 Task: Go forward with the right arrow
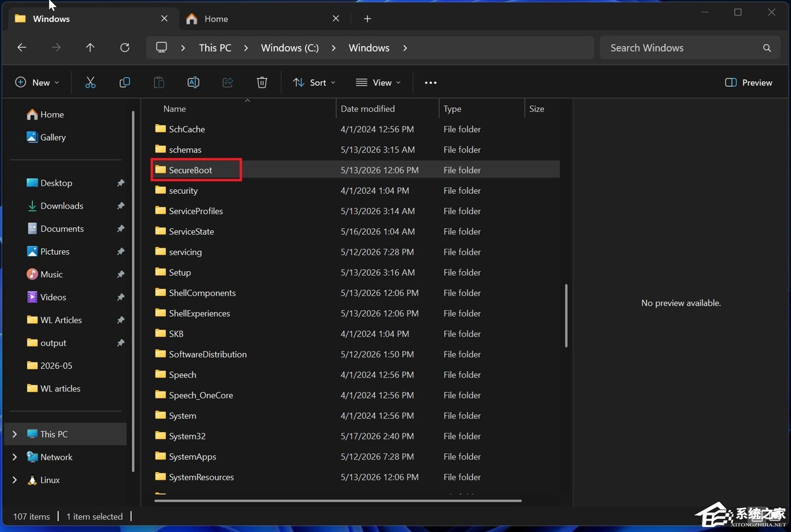click(56, 48)
